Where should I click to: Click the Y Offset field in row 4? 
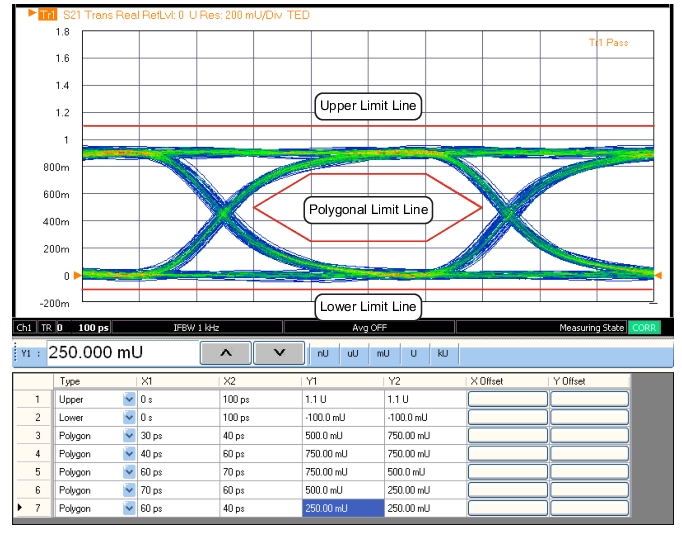tap(589, 454)
